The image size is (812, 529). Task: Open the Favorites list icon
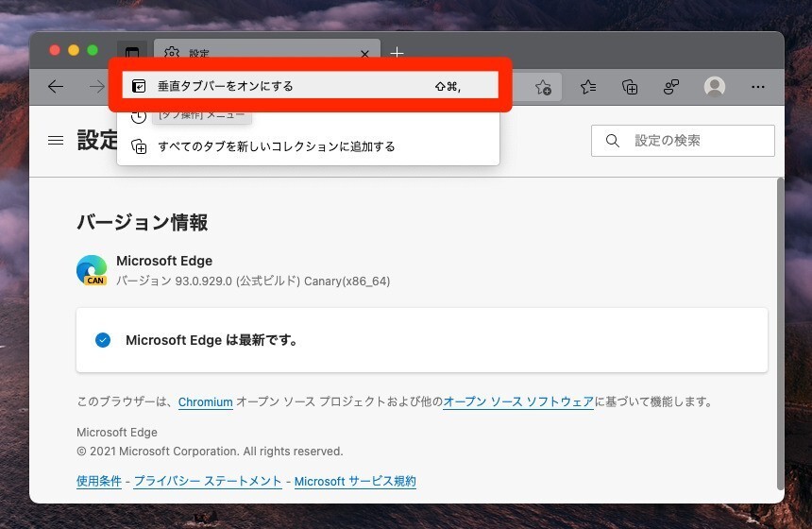[588, 87]
